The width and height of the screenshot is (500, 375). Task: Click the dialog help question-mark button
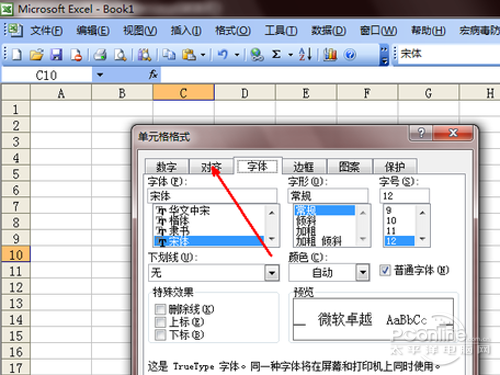[x=421, y=133]
